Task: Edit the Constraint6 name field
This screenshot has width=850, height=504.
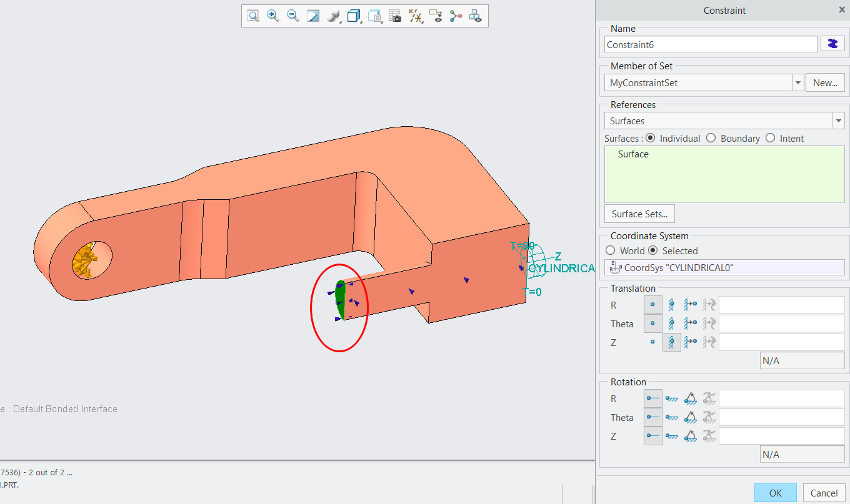Action: (711, 44)
